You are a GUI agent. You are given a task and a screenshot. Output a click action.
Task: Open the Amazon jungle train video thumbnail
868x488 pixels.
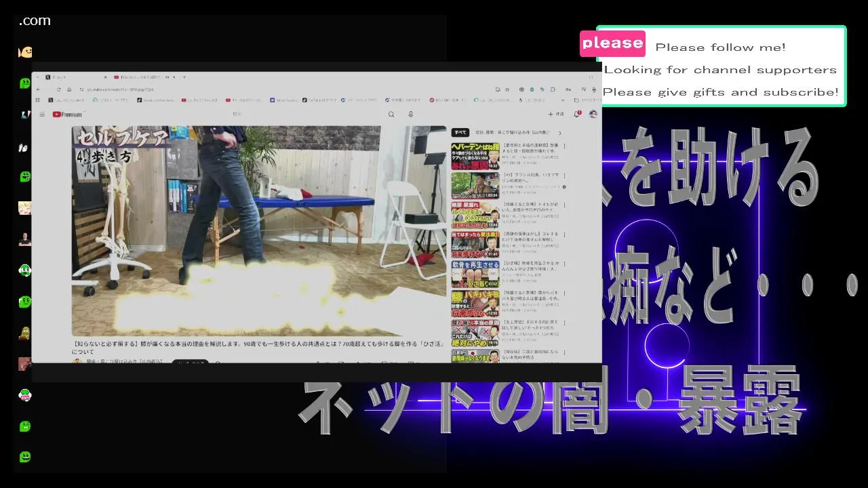coord(475,184)
